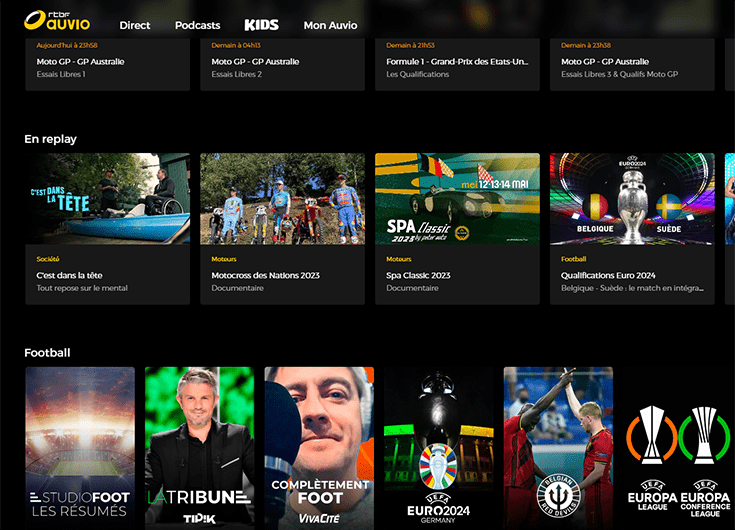This screenshot has width=735, height=530.
Task: Go to Podcasts in navigation
Action: [x=197, y=25]
